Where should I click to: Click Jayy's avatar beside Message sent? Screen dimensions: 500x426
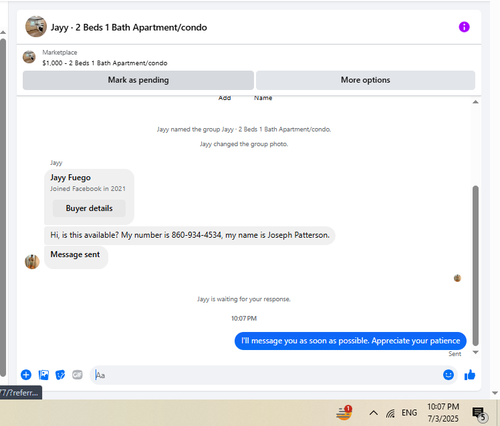[x=32, y=262]
